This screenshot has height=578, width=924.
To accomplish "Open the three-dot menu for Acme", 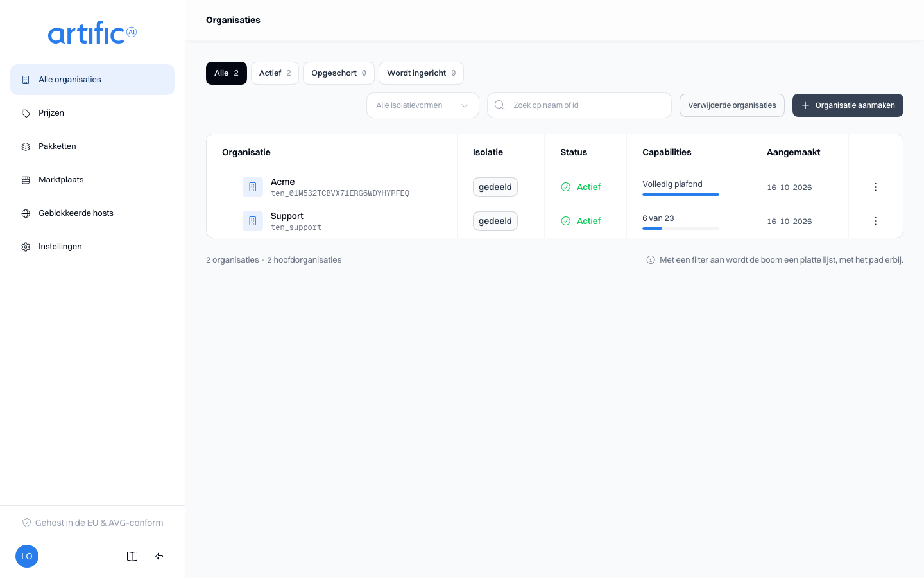I will (875, 187).
